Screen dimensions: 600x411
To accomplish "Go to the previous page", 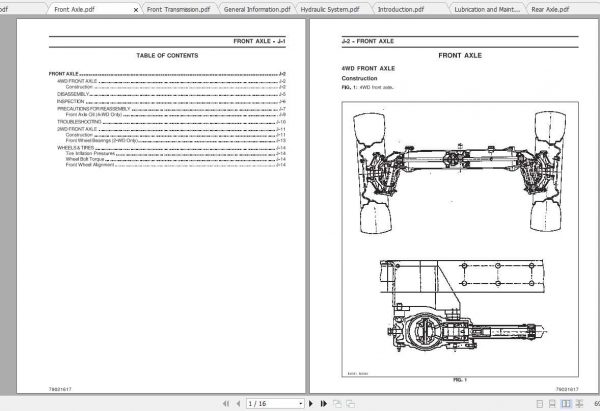I will pyautogui.click(x=238, y=403).
